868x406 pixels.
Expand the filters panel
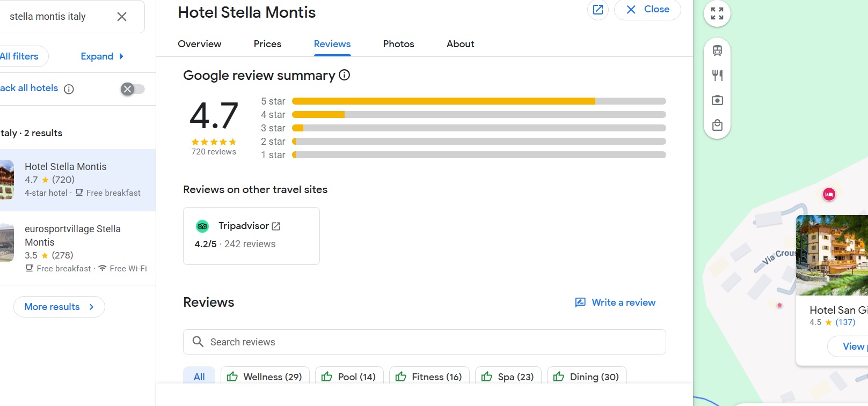[x=102, y=56]
